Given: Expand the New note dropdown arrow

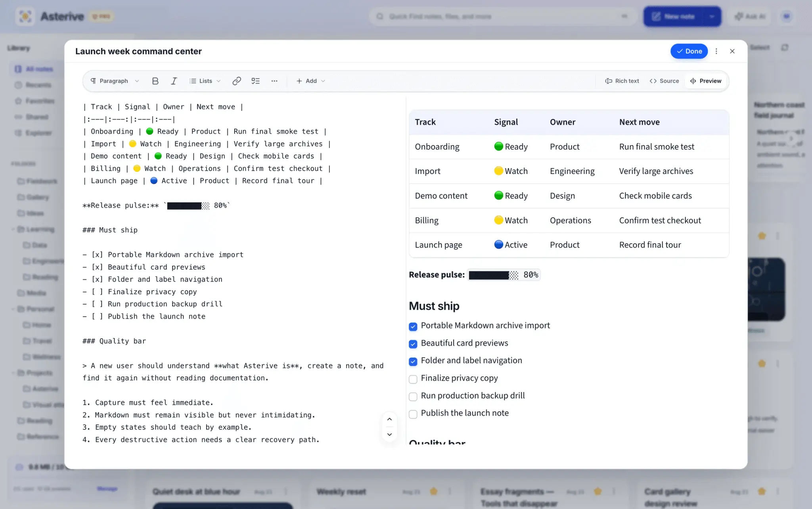Looking at the screenshot, I should [x=712, y=16].
